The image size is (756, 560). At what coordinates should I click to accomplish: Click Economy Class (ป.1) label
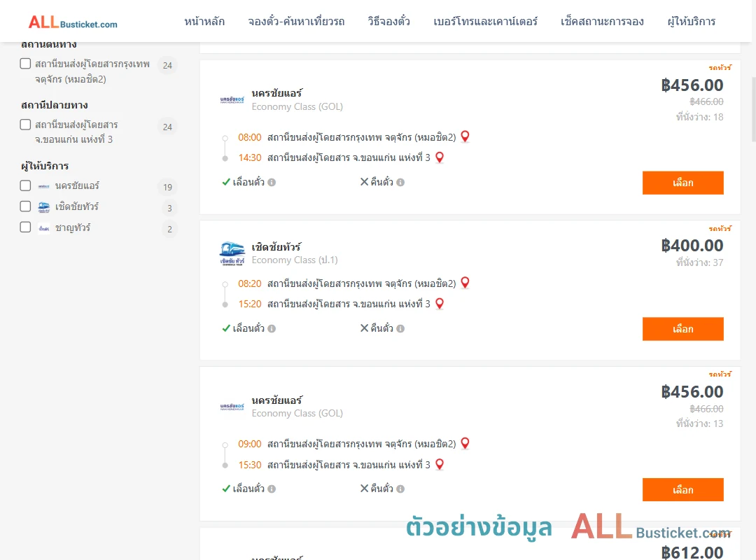(x=295, y=260)
